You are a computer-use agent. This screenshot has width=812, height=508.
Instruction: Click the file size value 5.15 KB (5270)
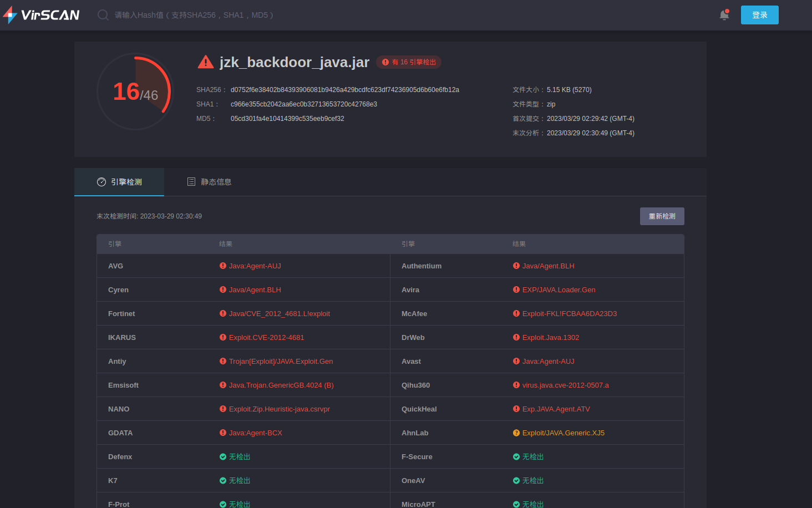point(569,90)
